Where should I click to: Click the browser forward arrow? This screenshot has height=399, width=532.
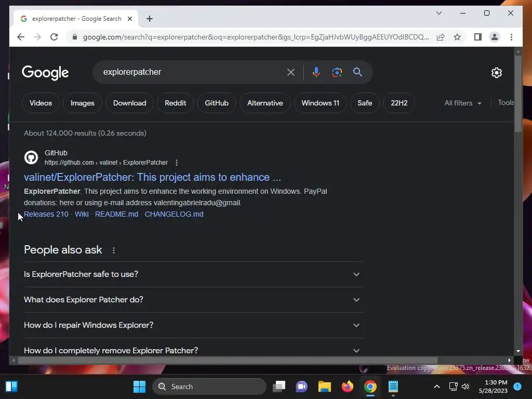[37, 37]
